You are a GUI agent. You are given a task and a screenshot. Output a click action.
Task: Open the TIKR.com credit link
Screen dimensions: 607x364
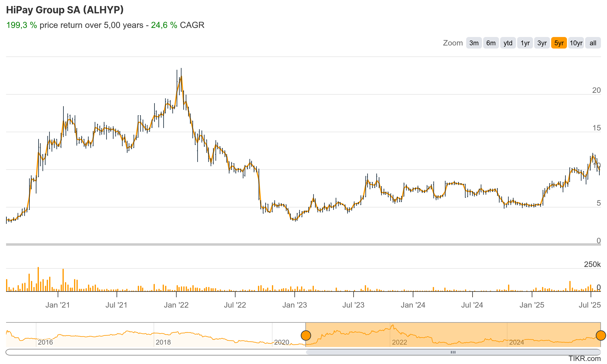click(x=584, y=358)
